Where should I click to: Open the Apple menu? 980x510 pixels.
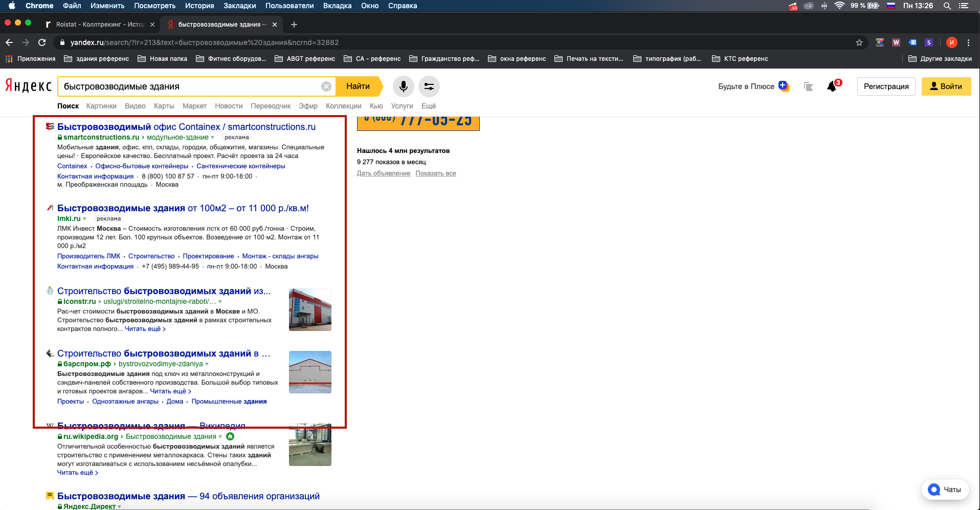click(12, 6)
